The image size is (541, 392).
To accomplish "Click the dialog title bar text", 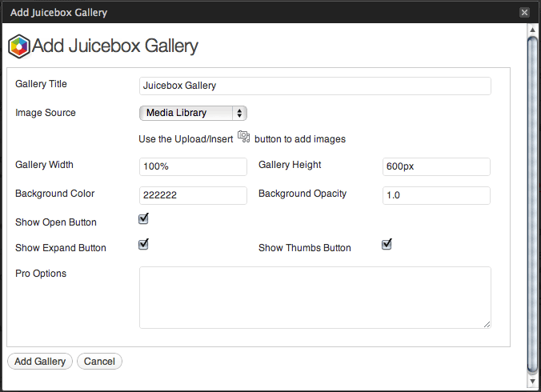I will pyautogui.click(x=59, y=13).
